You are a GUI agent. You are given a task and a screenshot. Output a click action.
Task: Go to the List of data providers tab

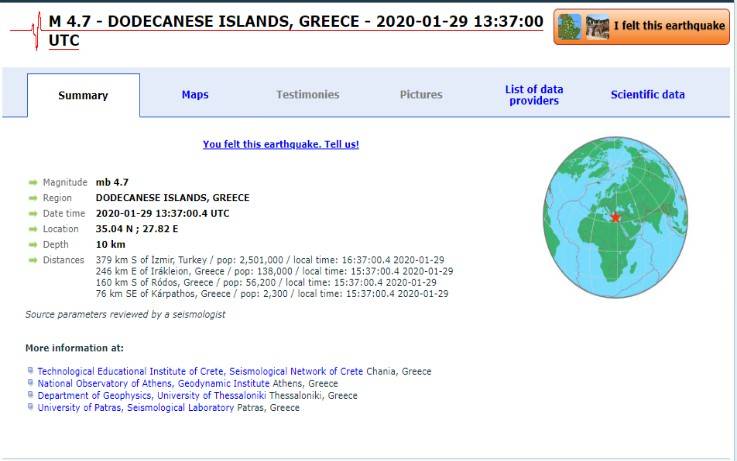pos(534,95)
